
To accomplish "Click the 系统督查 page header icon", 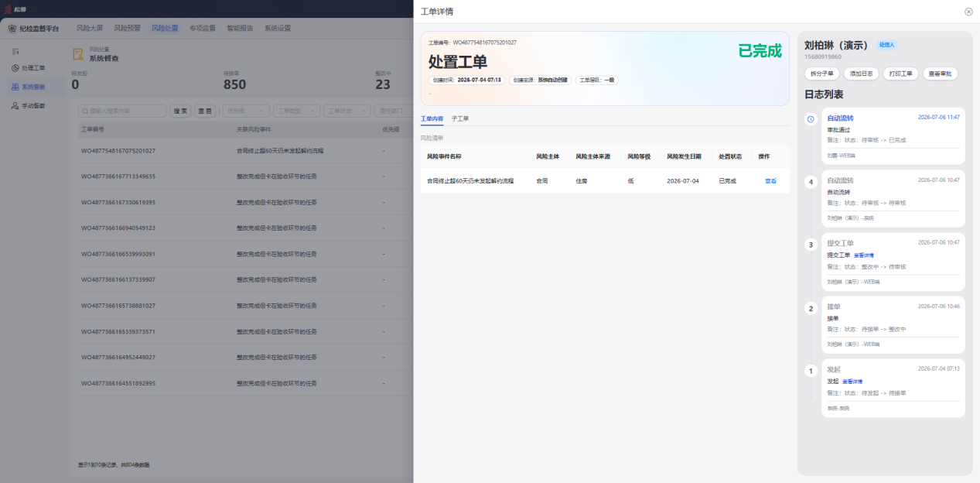I will [78, 54].
